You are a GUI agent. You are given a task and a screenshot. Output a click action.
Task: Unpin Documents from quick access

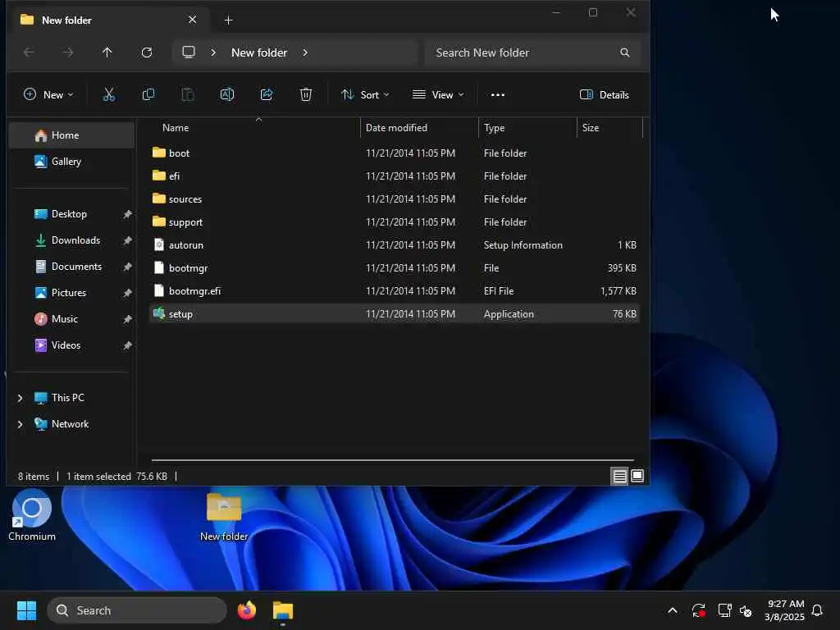(127, 267)
